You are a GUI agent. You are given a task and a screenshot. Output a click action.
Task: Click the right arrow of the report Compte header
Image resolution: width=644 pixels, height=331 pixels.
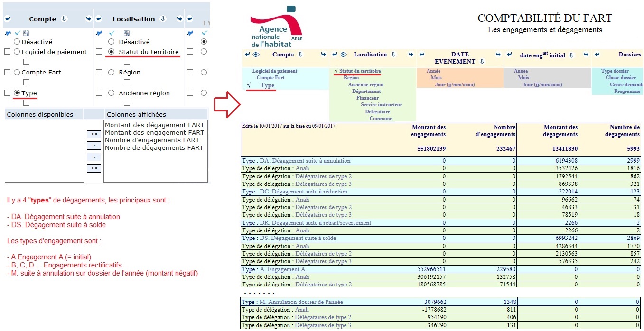(324, 55)
